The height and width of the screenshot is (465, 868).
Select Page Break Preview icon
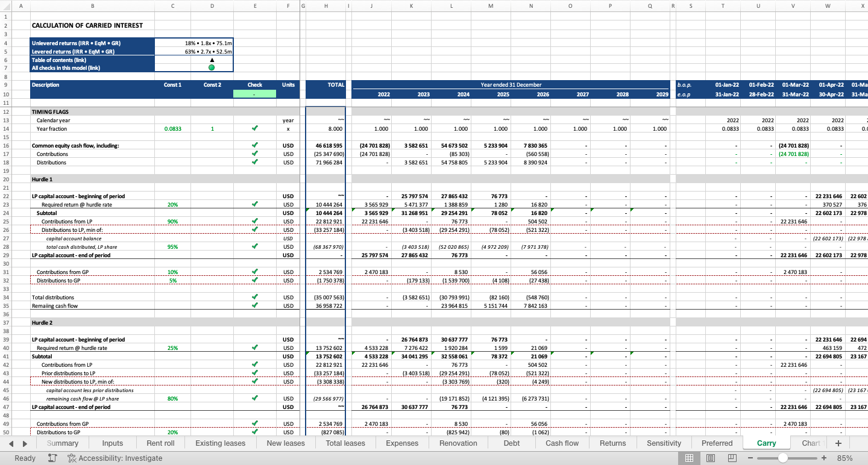pos(732,458)
